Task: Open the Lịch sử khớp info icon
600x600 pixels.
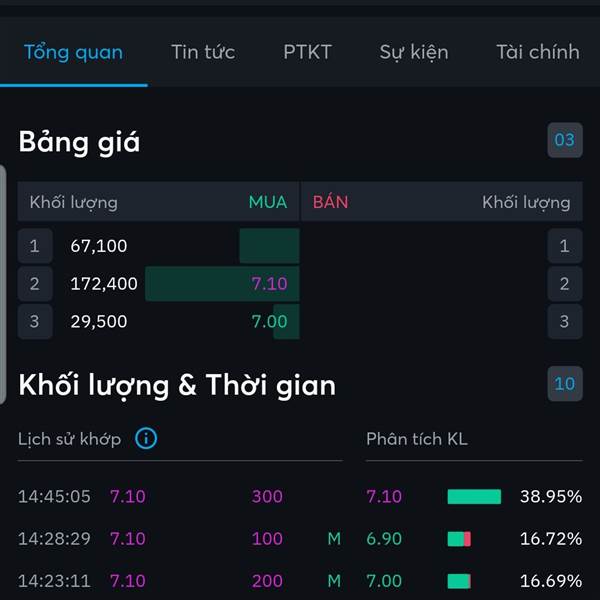Action: (146, 439)
